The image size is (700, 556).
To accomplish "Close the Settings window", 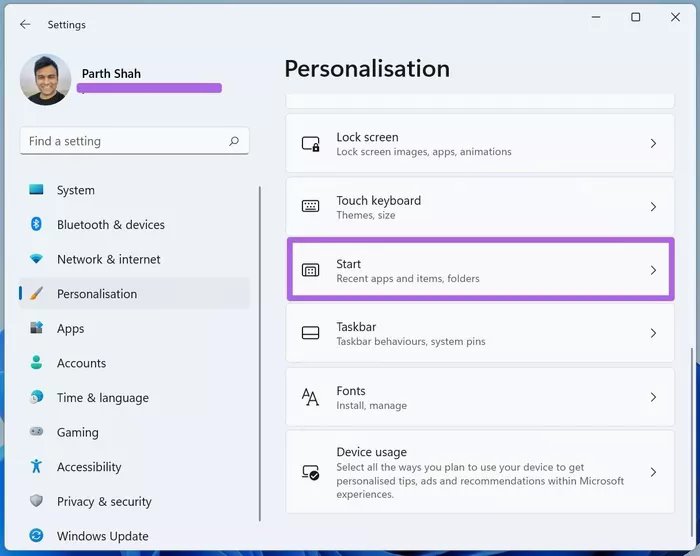I will 675,17.
